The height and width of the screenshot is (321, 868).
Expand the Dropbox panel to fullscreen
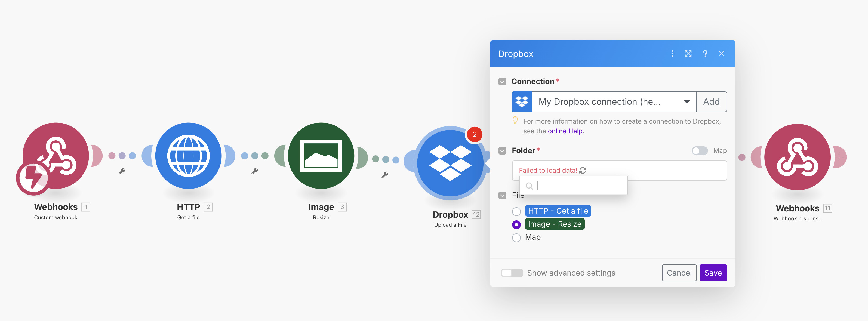[x=688, y=54]
